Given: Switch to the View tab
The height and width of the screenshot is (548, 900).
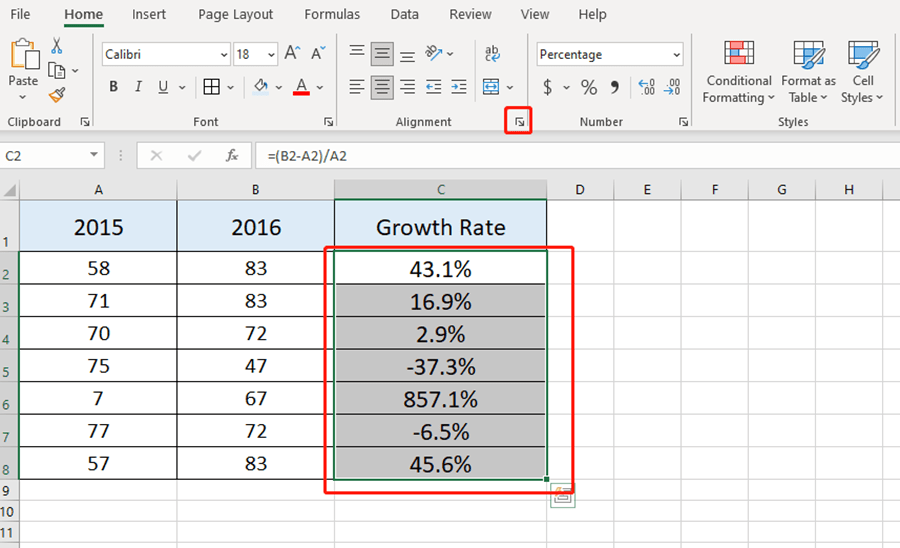Looking at the screenshot, I should [534, 14].
